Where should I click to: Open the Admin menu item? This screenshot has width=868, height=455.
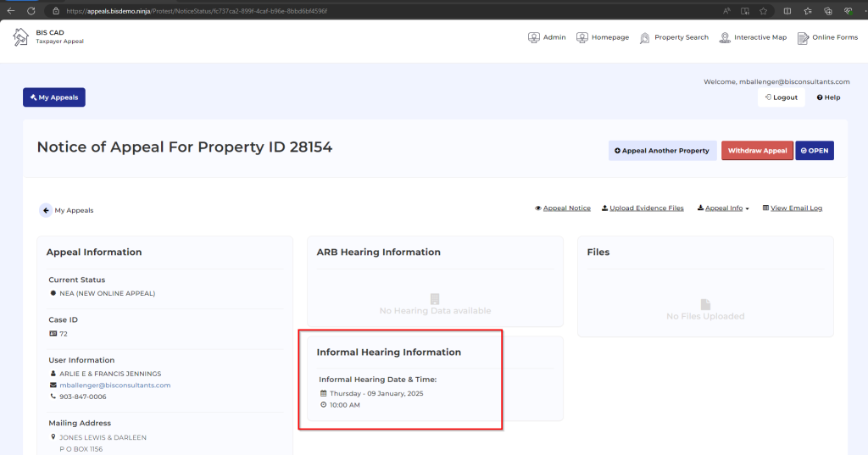tap(547, 37)
